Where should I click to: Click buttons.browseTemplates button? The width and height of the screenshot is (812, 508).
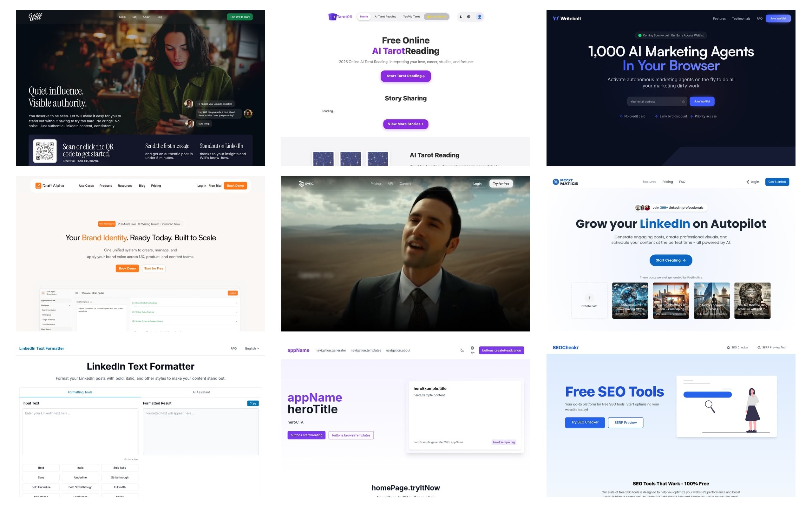351,435
